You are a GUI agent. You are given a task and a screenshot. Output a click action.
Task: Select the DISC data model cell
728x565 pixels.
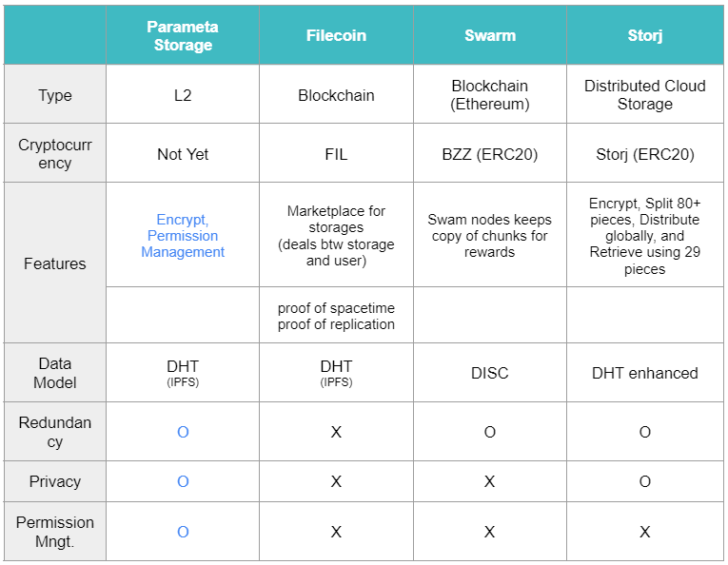click(490, 373)
